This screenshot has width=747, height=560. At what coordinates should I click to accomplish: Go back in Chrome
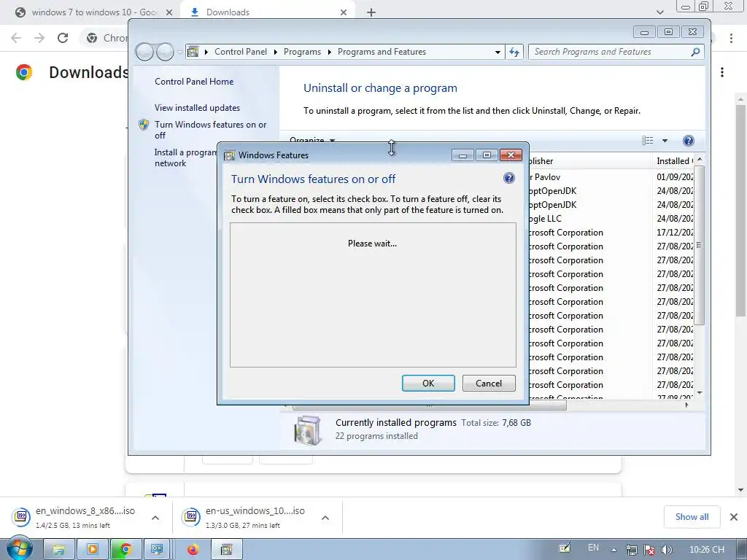point(16,38)
